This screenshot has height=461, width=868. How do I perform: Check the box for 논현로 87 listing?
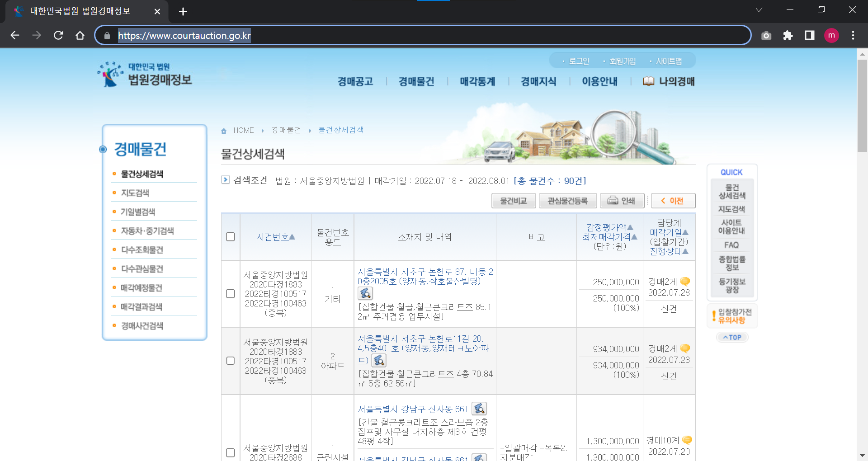point(231,294)
